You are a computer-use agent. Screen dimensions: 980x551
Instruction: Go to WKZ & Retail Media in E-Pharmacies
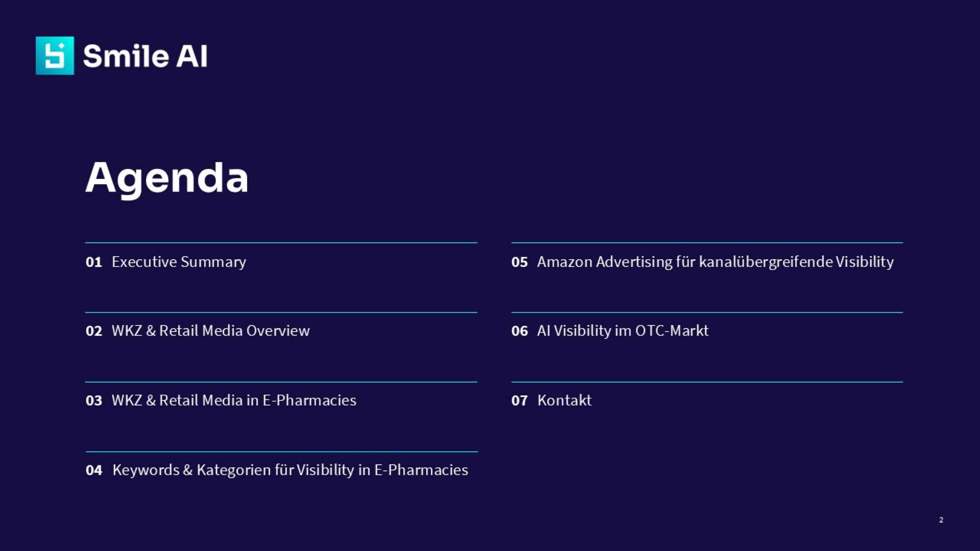(234, 400)
